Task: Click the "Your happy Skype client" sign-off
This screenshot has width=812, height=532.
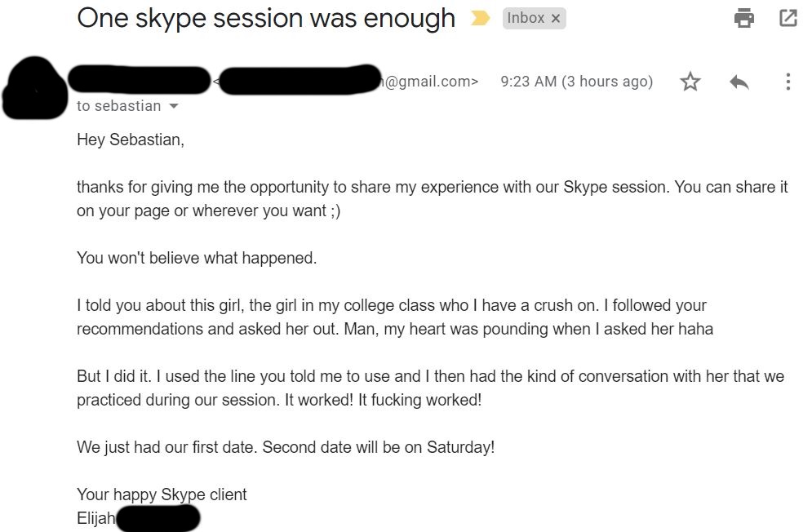Action: 162,494
